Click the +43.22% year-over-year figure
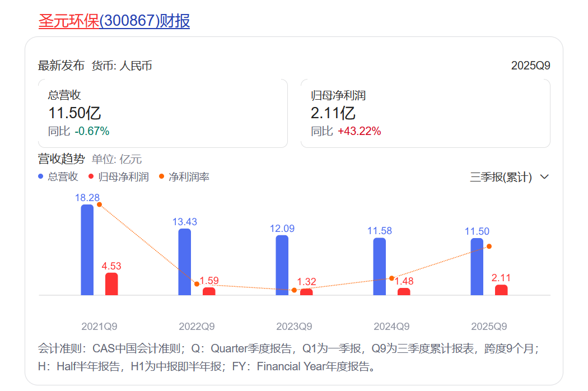 [x=360, y=131]
